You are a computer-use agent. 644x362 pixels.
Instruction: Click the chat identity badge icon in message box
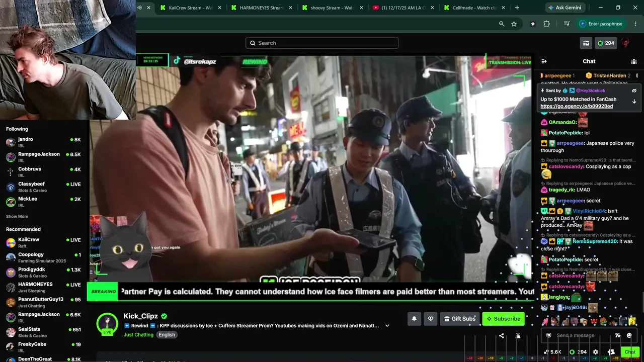click(x=549, y=335)
